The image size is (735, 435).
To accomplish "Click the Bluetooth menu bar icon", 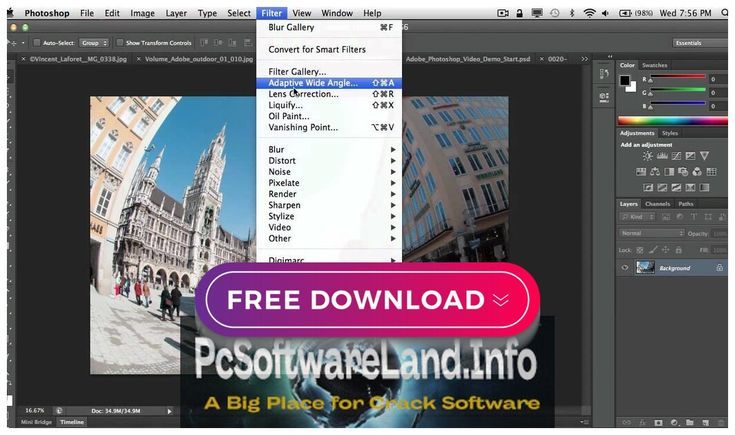I will coord(572,13).
